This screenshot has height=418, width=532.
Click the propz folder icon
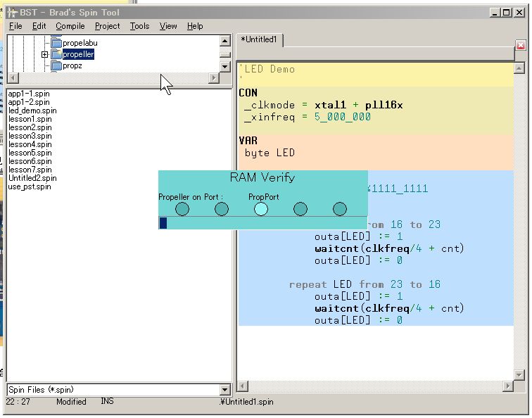point(56,66)
